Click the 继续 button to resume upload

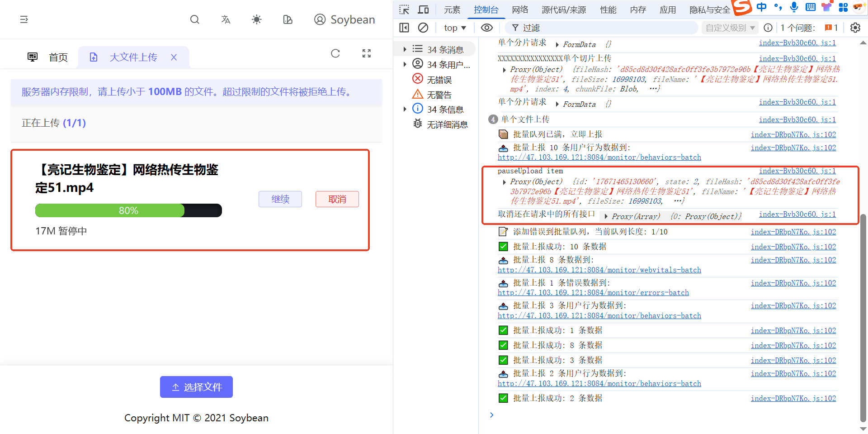tap(280, 199)
